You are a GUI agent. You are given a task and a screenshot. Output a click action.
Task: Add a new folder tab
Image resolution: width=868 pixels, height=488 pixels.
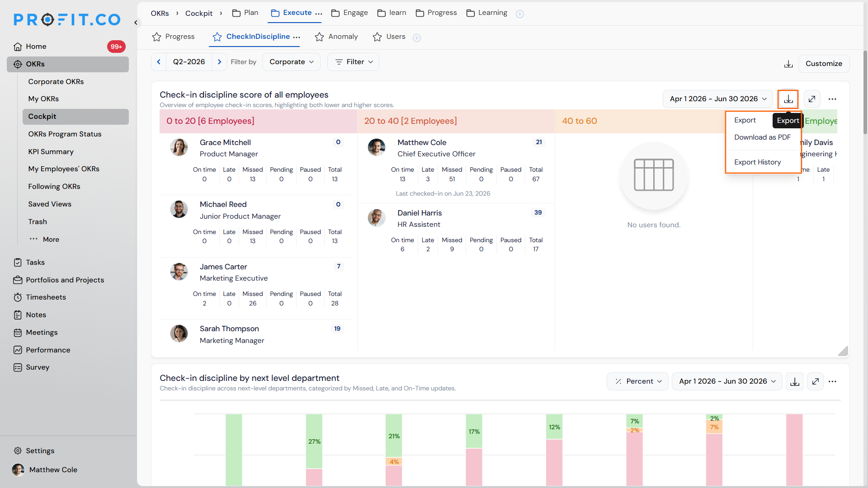(x=520, y=14)
